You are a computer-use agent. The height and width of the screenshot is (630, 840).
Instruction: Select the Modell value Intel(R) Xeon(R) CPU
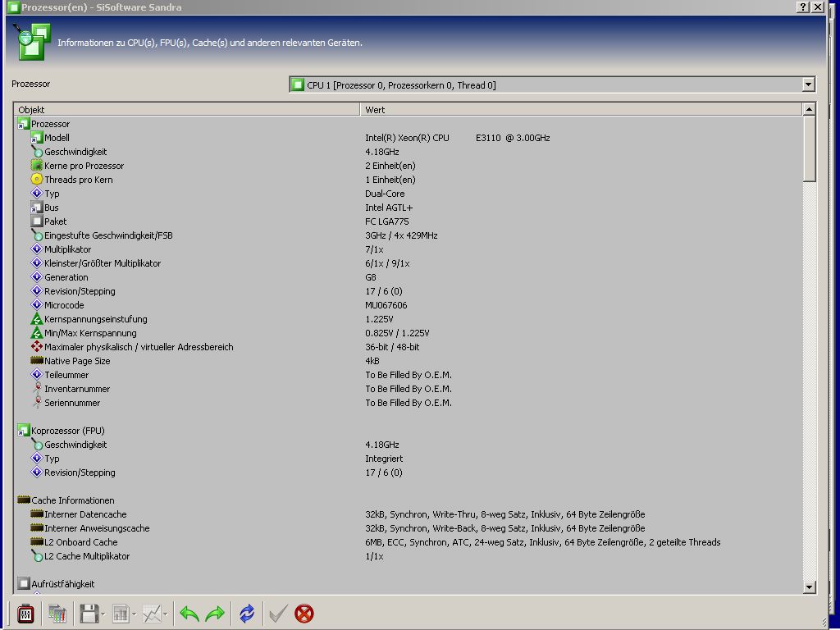tap(458, 138)
